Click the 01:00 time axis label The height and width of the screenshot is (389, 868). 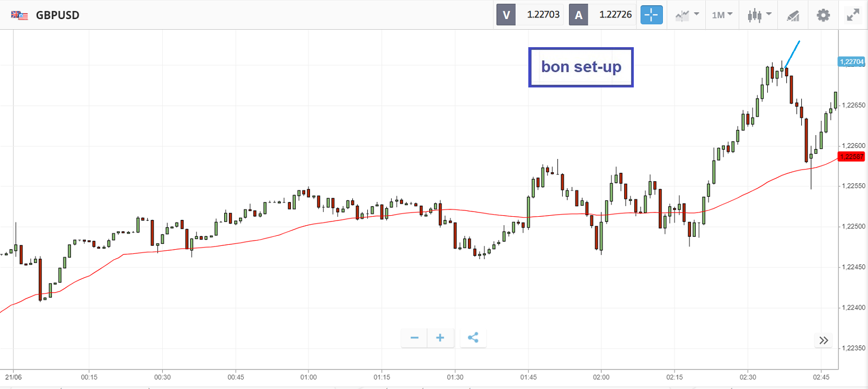308,377
